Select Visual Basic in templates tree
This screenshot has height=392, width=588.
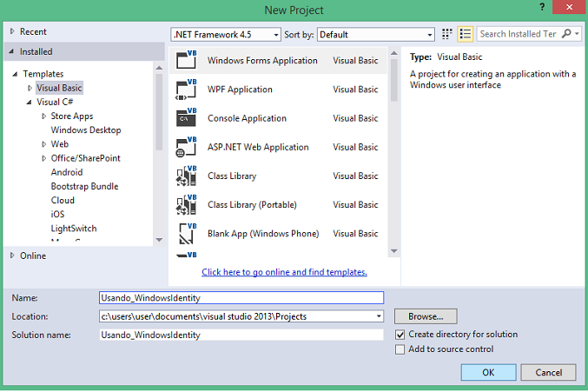[x=59, y=88]
